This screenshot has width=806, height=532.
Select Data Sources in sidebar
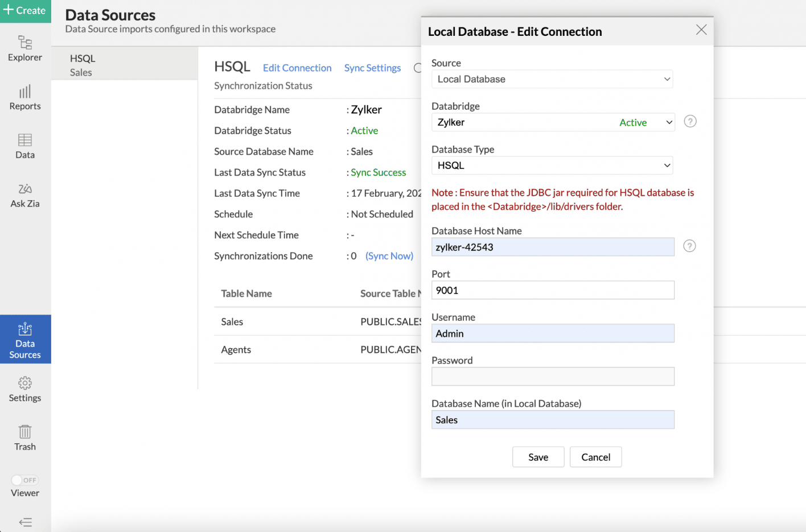point(25,339)
